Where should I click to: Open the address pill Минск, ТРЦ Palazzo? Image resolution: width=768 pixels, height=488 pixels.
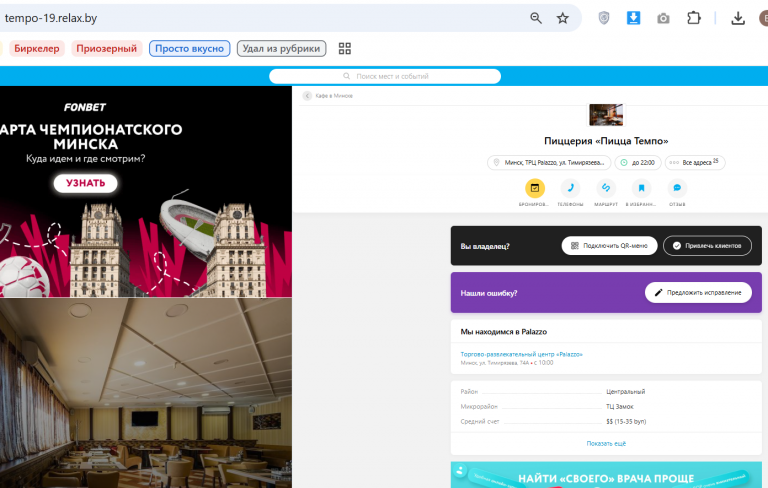(x=549, y=163)
